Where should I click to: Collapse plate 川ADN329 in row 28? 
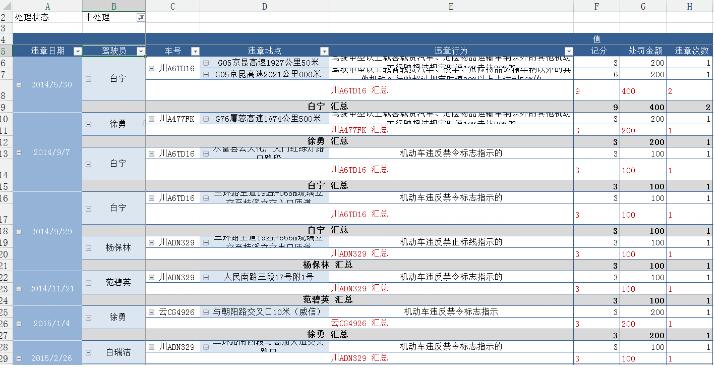(152, 347)
